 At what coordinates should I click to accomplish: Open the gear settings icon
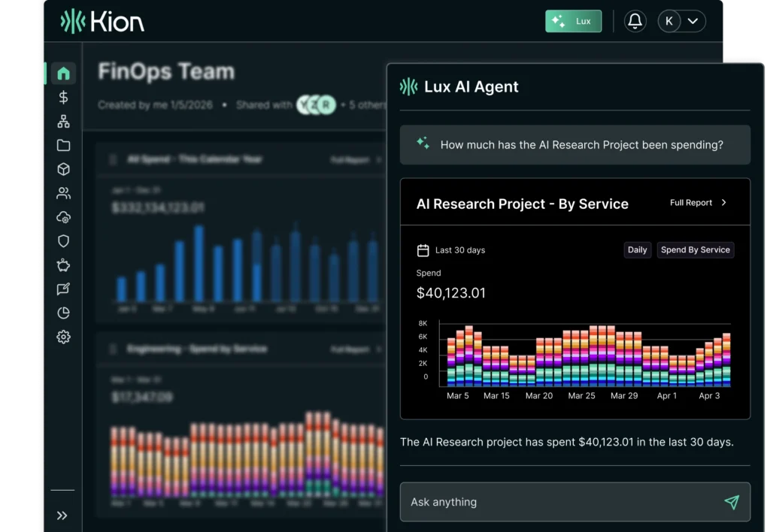pyautogui.click(x=63, y=337)
